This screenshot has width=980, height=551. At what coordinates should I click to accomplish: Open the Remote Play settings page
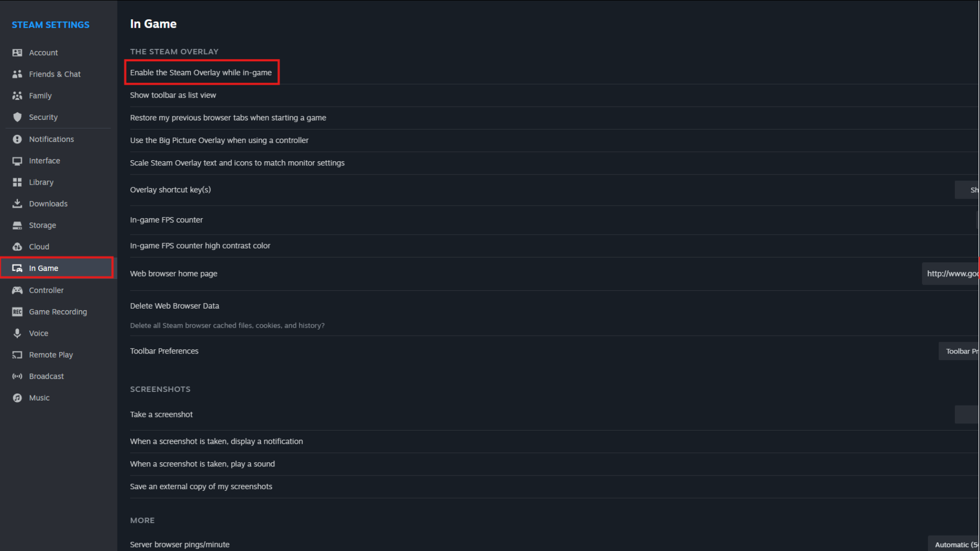[51, 355]
